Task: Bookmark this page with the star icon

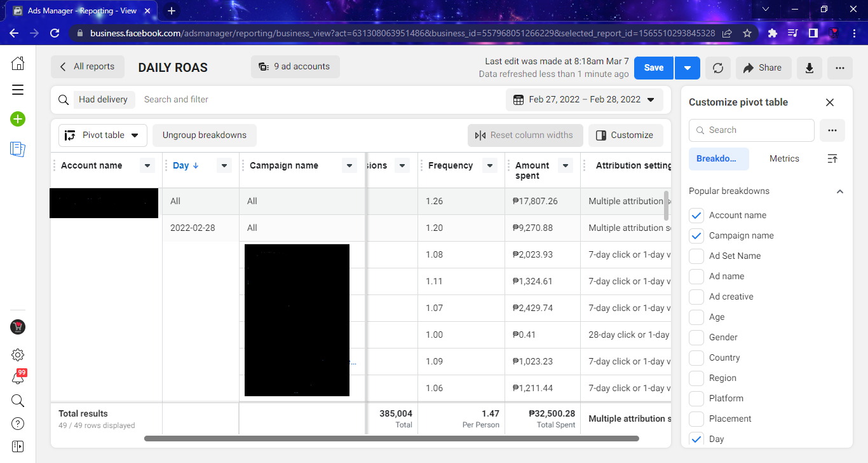Action: pyautogui.click(x=747, y=33)
